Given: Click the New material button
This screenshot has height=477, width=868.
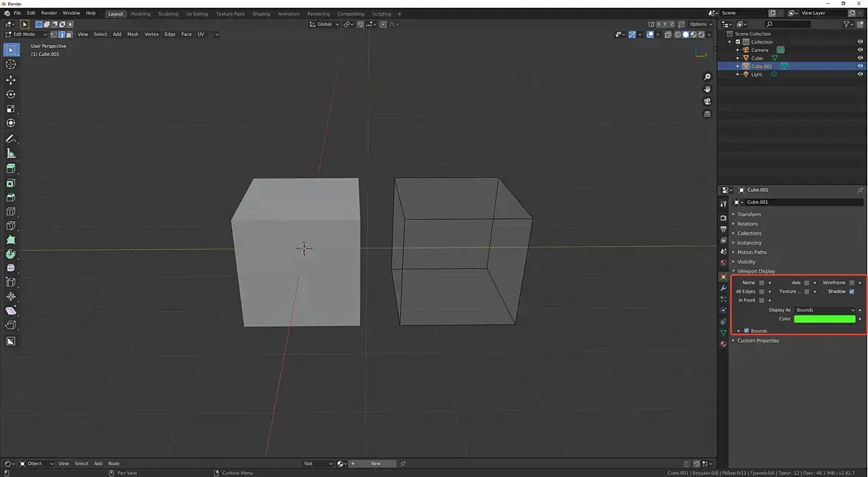Looking at the screenshot, I should 376,464.
